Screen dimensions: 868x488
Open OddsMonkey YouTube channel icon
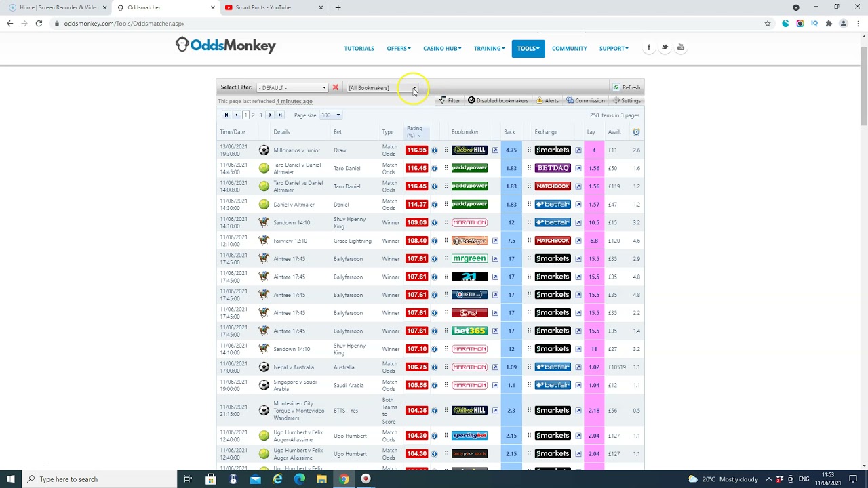pyautogui.click(x=681, y=47)
